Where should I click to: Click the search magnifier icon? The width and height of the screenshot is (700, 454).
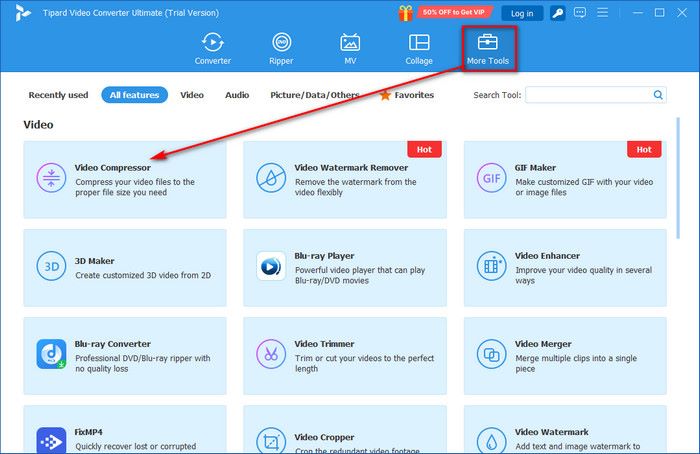point(658,95)
